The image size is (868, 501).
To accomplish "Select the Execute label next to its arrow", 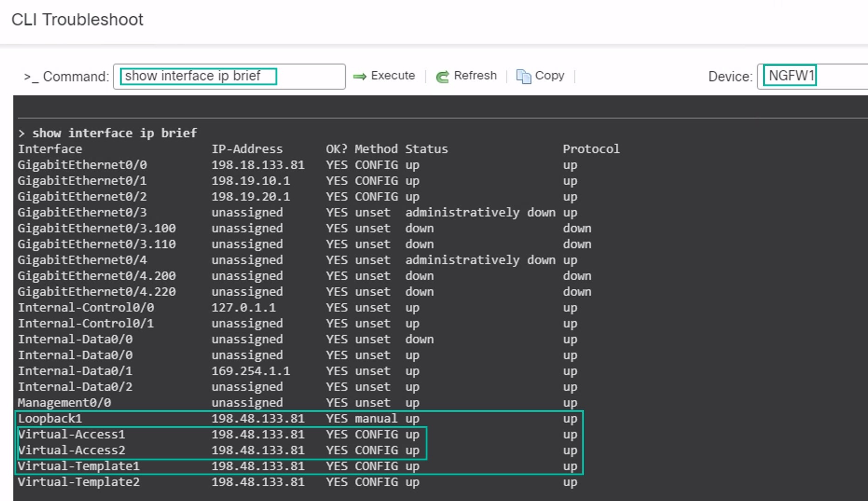I will click(393, 75).
